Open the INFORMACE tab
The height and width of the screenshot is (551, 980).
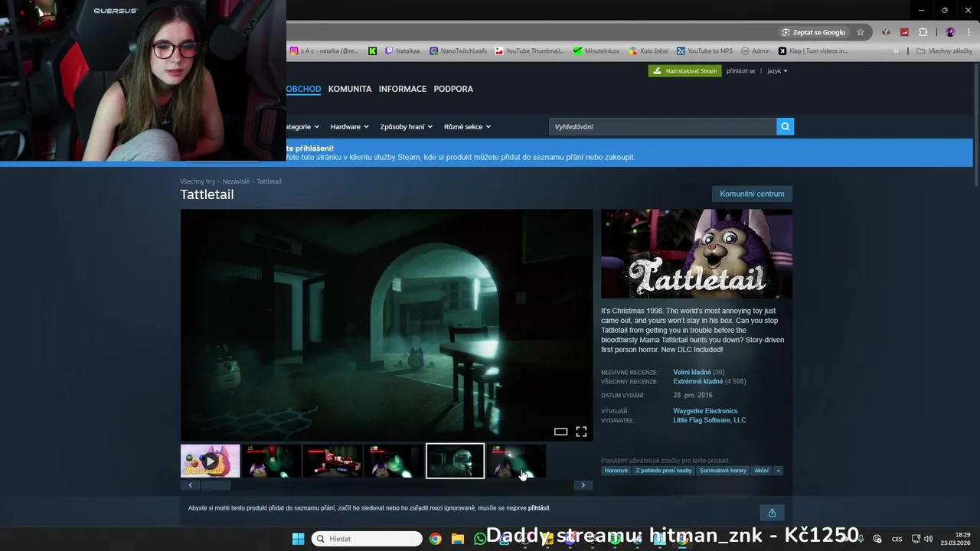point(403,89)
